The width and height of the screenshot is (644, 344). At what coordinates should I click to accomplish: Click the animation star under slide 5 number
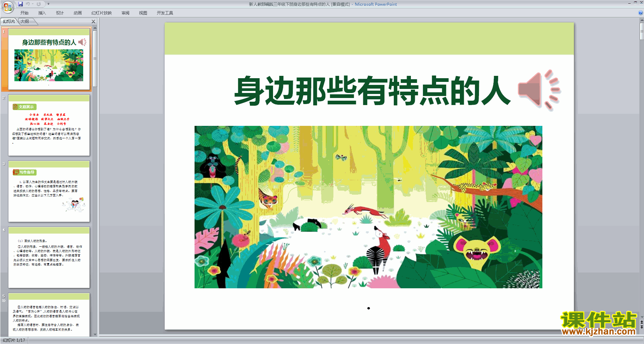pyautogui.click(x=4, y=301)
